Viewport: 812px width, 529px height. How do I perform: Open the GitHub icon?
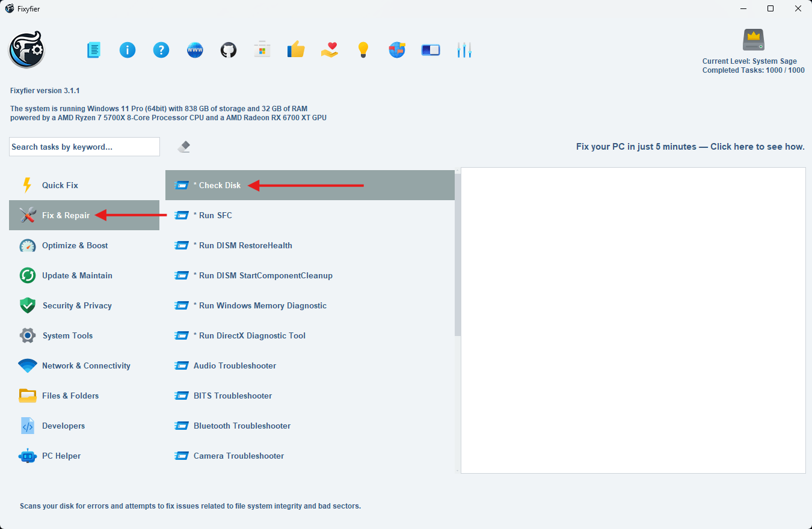point(229,50)
